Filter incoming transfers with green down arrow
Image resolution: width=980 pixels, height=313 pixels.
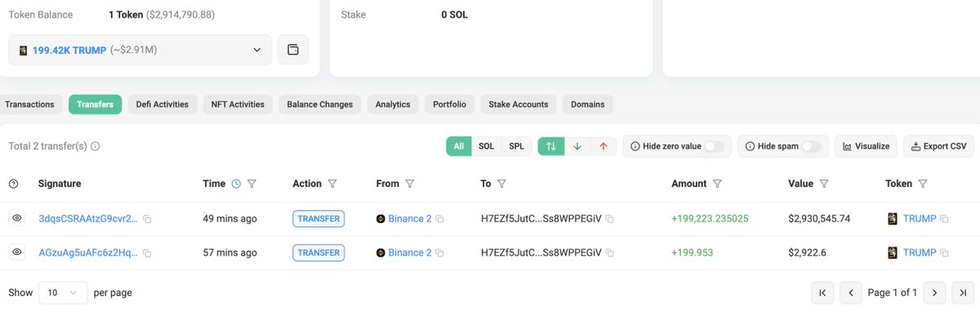[577, 146]
